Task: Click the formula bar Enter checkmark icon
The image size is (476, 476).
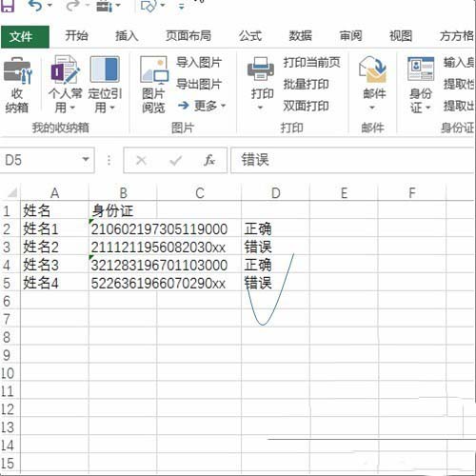Action: [x=175, y=160]
